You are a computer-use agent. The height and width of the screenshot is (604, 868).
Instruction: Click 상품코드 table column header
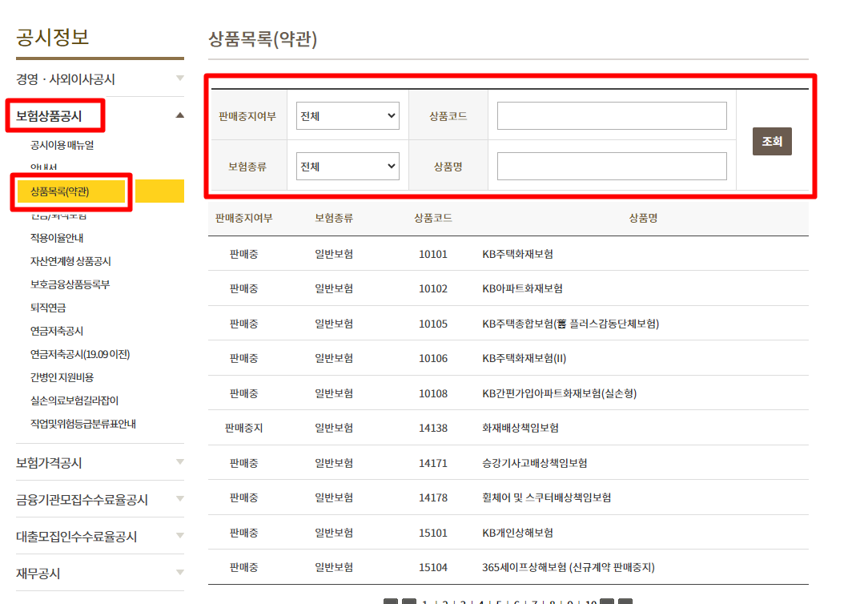coord(433,218)
